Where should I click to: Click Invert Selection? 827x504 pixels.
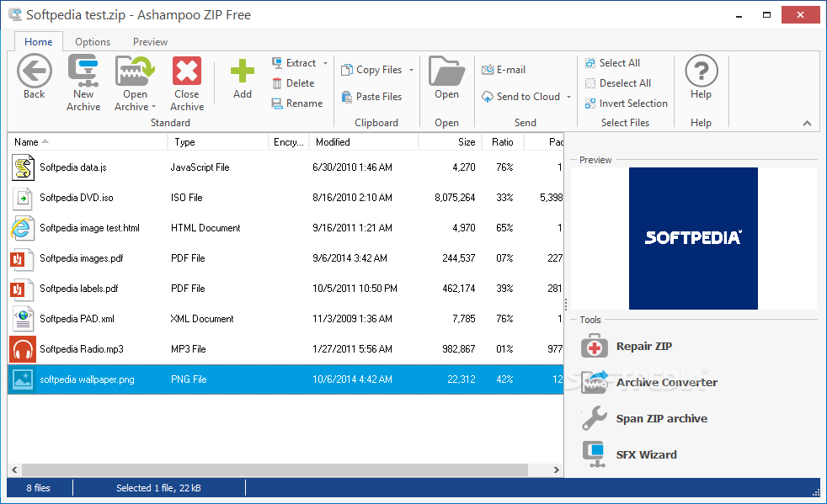tap(626, 103)
